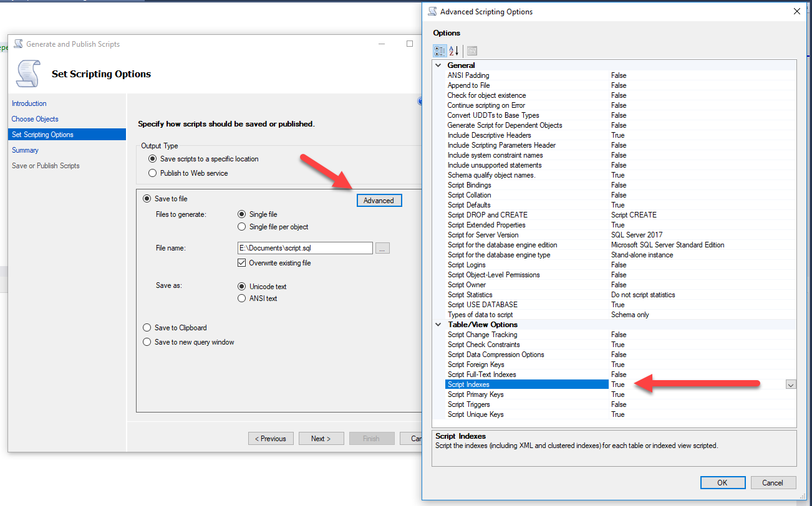Image resolution: width=812 pixels, height=506 pixels.
Task: Collapse the General options category
Action: pyautogui.click(x=438, y=65)
